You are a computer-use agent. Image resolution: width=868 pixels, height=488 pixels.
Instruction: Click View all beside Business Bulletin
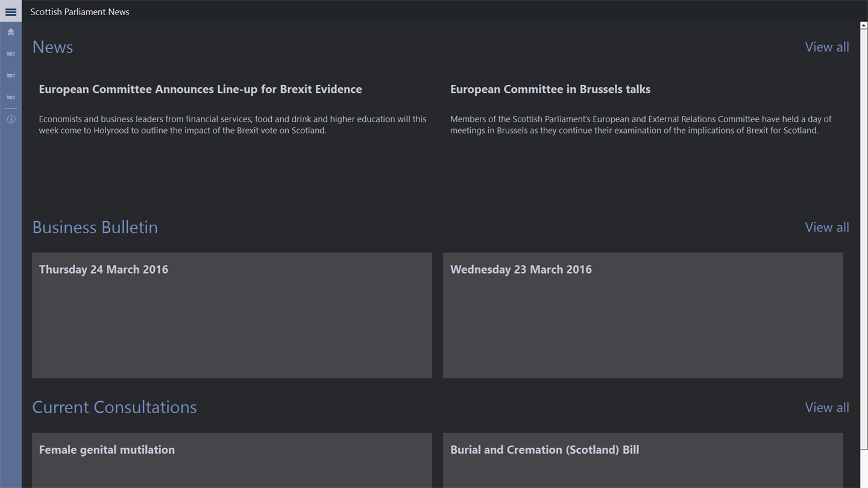click(826, 227)
